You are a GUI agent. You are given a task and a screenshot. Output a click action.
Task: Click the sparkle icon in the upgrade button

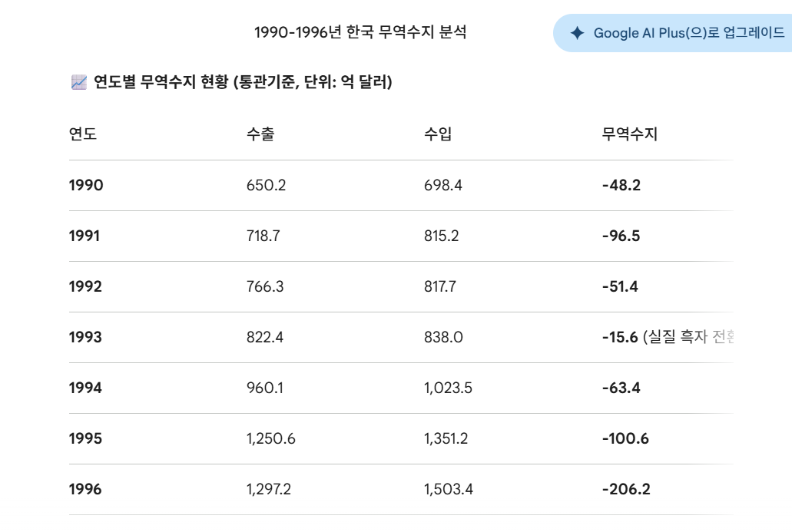coord(577,33)
